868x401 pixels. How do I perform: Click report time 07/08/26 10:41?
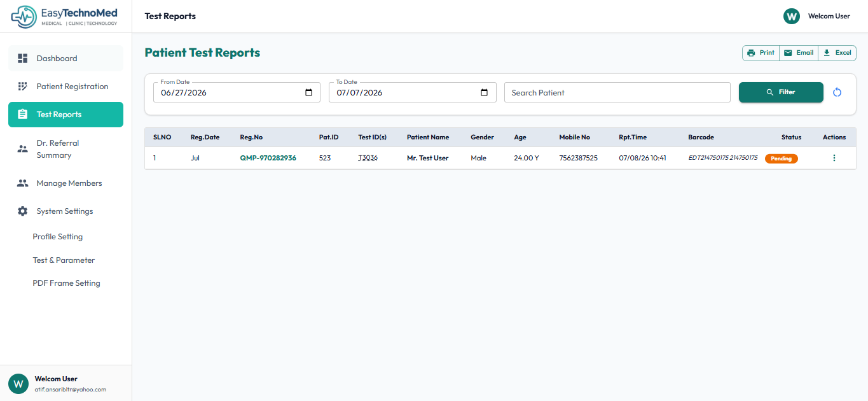pyautogui.click(x=642, y=158)
